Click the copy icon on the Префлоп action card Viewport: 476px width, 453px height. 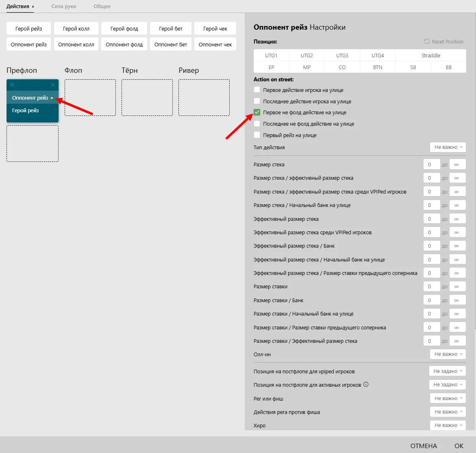12,85
